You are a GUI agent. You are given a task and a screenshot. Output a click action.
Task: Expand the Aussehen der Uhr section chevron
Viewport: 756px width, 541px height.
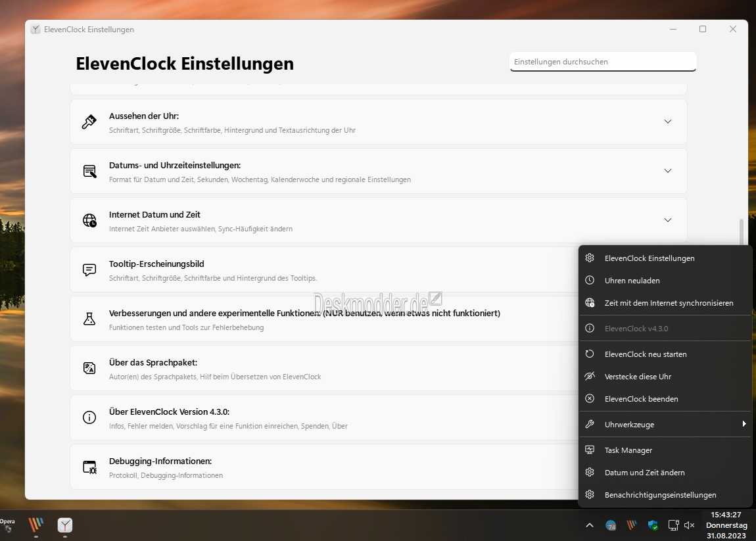(668, 122)
